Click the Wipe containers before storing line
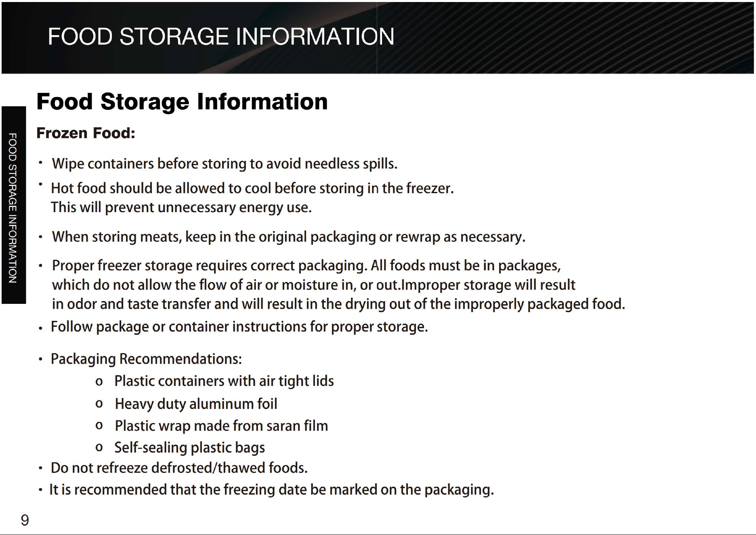756x535 pixels. click(225, 164)
